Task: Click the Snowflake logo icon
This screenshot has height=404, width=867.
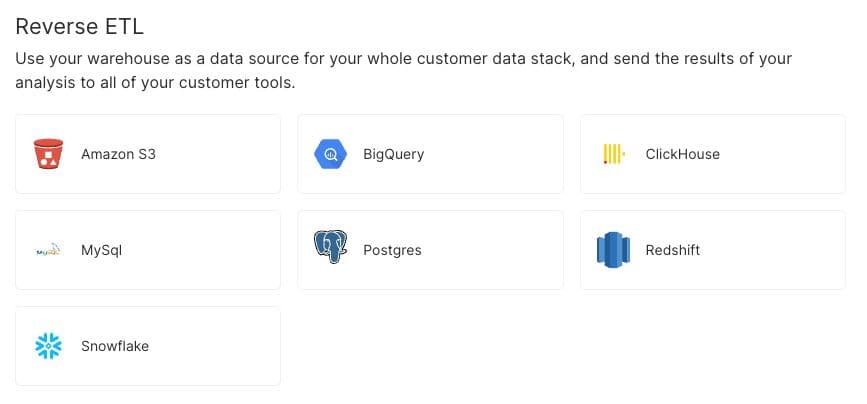Action: [x=48, y=346]
